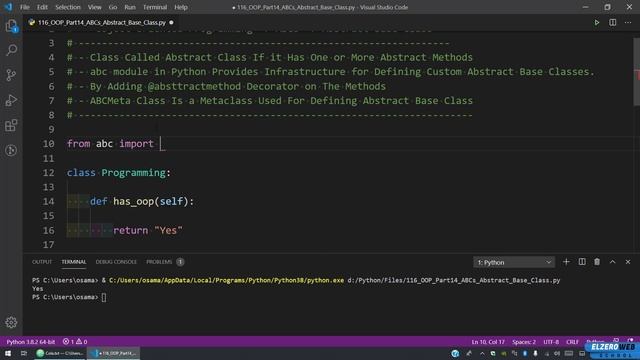The width and height of the screenshot is (640, 360).
Task: Click the editor minimap scrollbar
Action: (636, 72)
